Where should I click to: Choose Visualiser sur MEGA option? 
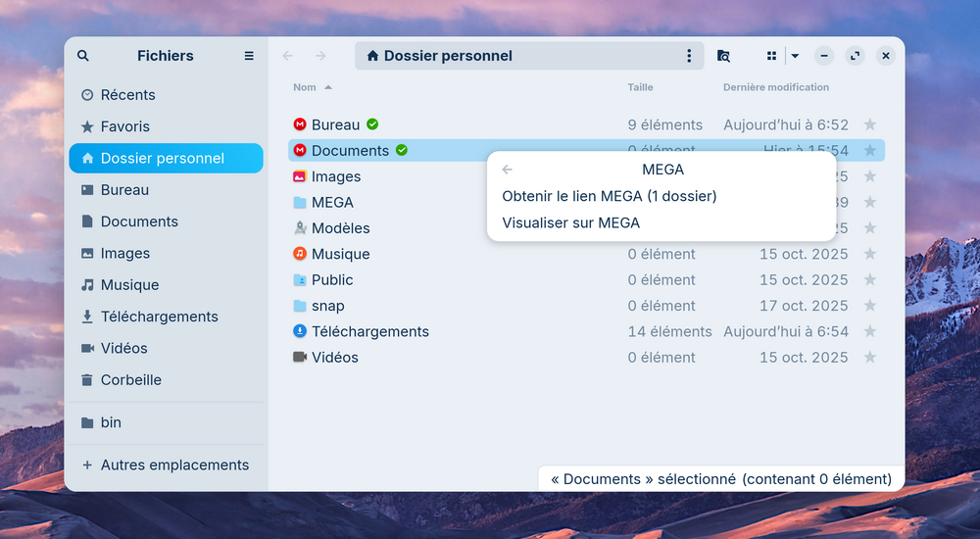570,222
